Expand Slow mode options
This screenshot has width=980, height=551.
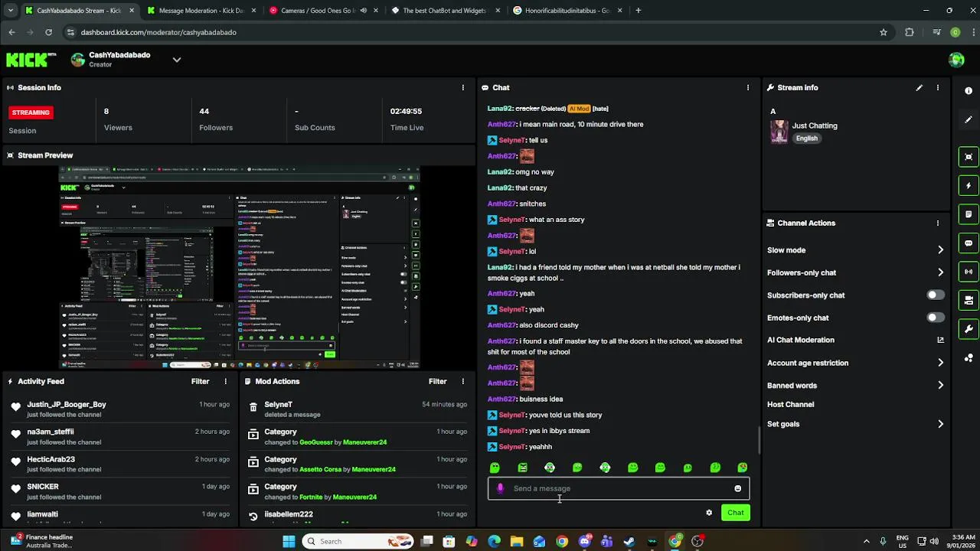click(x=940, y=250)
